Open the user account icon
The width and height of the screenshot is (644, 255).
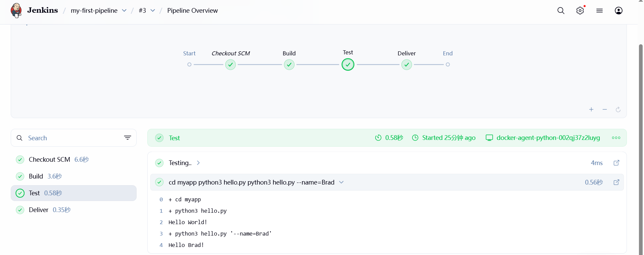coord(618,11)
